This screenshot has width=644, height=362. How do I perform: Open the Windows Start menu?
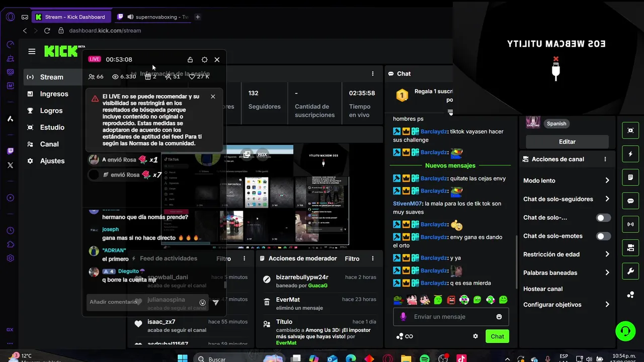pos(183,358)
